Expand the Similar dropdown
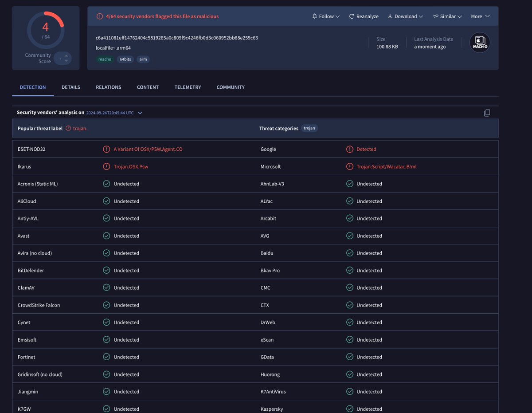 [447, 16]
